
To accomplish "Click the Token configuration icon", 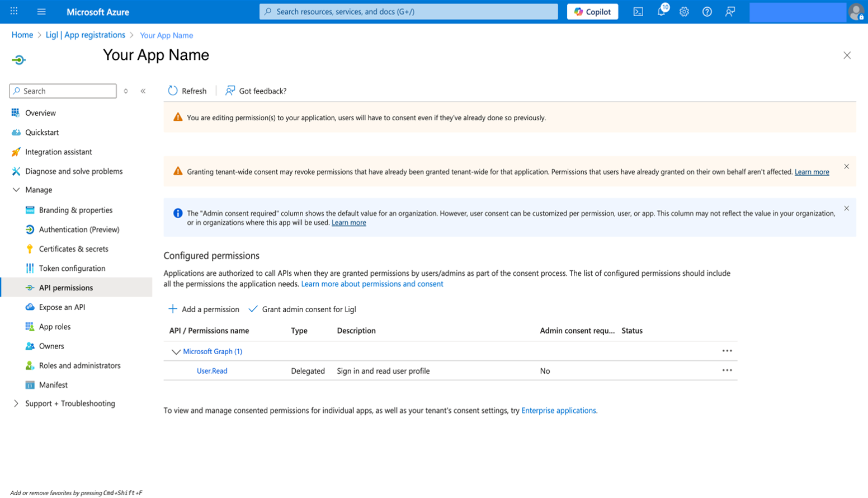I will pos(30,269).
